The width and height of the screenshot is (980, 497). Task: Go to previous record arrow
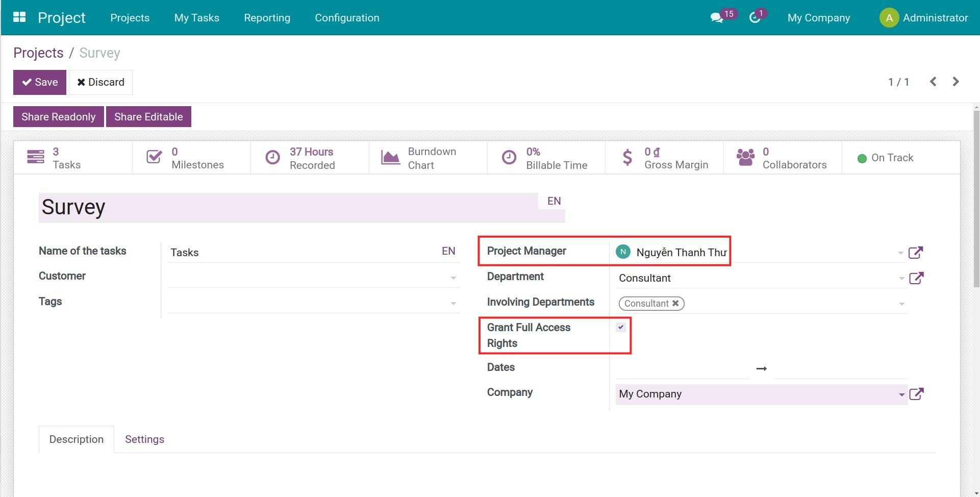tap(933, 82)
